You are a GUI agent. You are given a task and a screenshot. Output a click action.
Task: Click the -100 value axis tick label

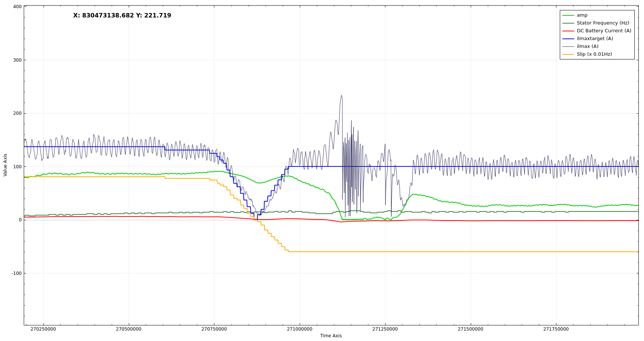click(17, 273)
